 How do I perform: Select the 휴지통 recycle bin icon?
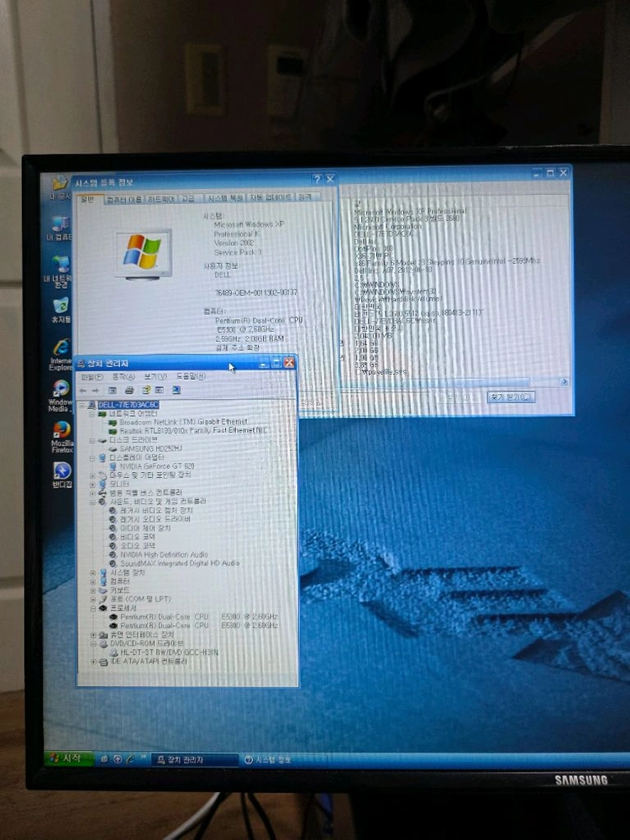pos(61,310)
